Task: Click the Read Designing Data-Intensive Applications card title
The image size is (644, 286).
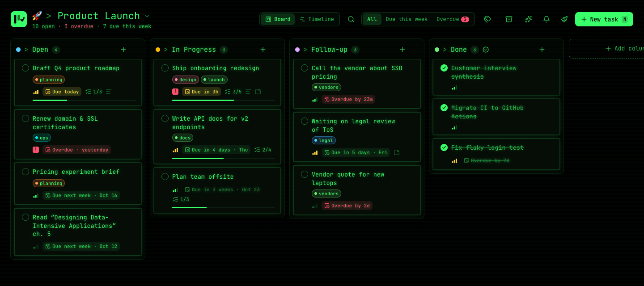Action: click(x=74, y=226)
